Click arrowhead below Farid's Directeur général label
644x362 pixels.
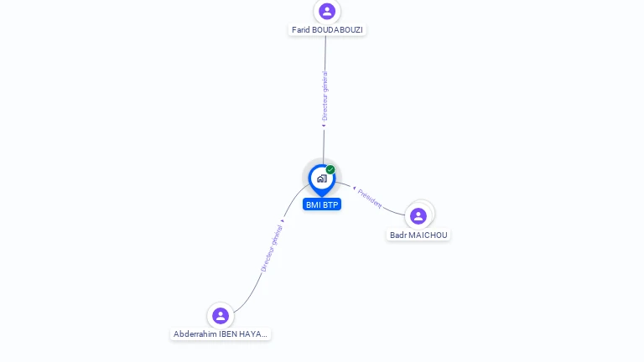tap(324, 126)
